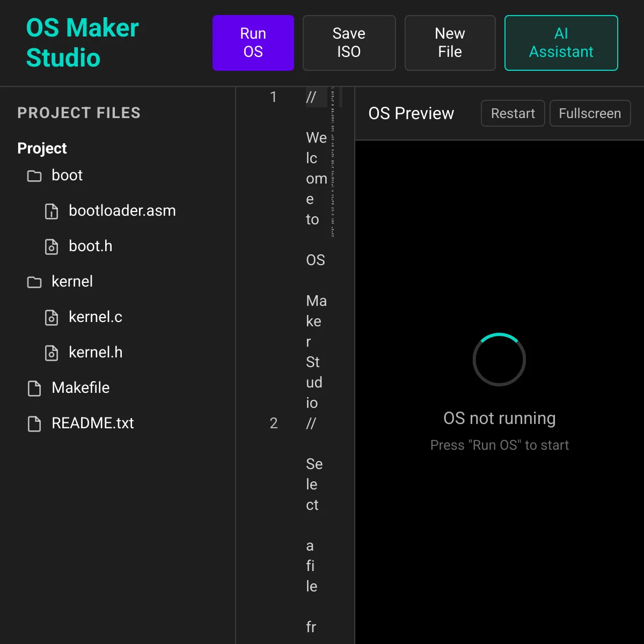Click the file icon beside bootloader.asm
This screenshot has width=644, height=644.
point(51,211)
